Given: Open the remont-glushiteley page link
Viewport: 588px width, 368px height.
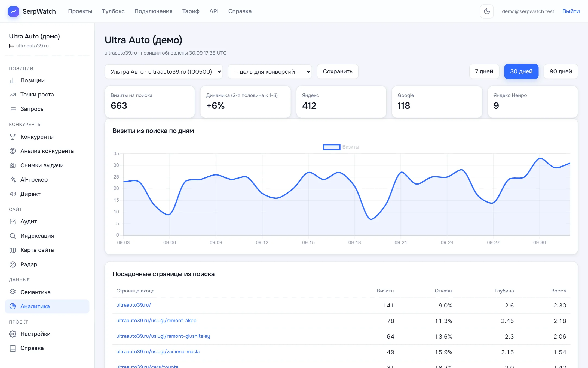Looking at the screenshot, I should [x=163, y=336].
